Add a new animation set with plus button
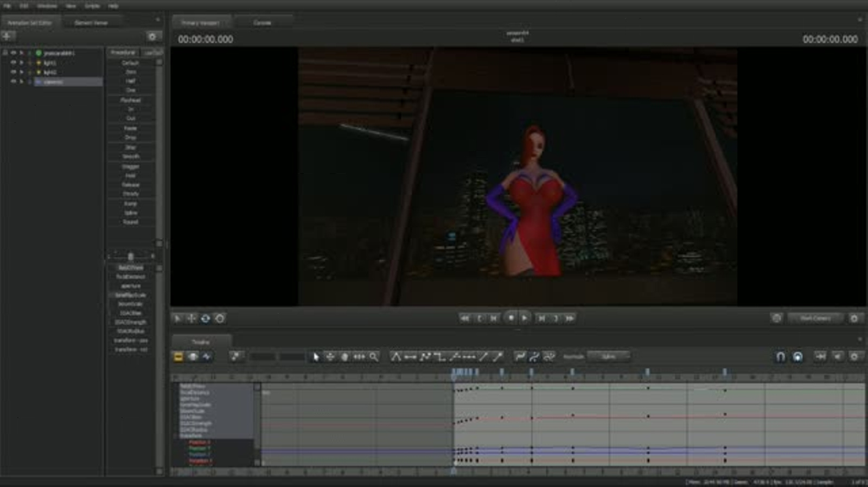This screenshot has height=487, width=868. 8,36
